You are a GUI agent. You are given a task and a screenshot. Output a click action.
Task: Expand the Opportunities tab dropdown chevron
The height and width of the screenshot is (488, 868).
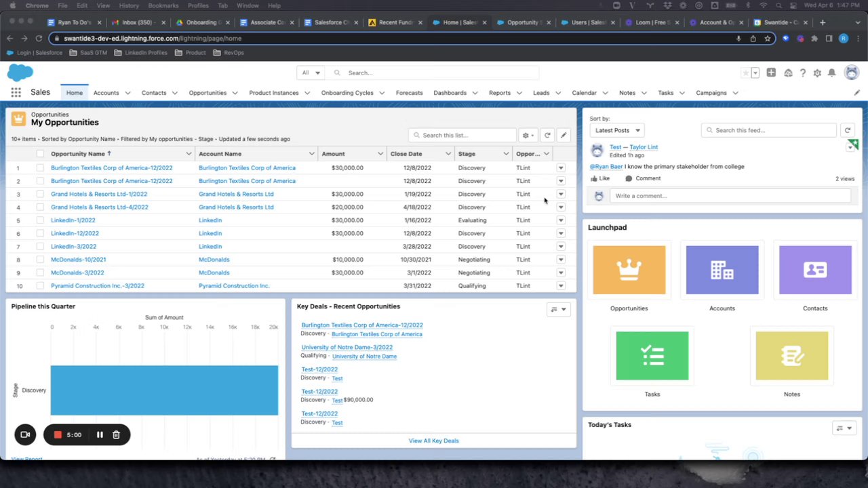tap(233, 93)
